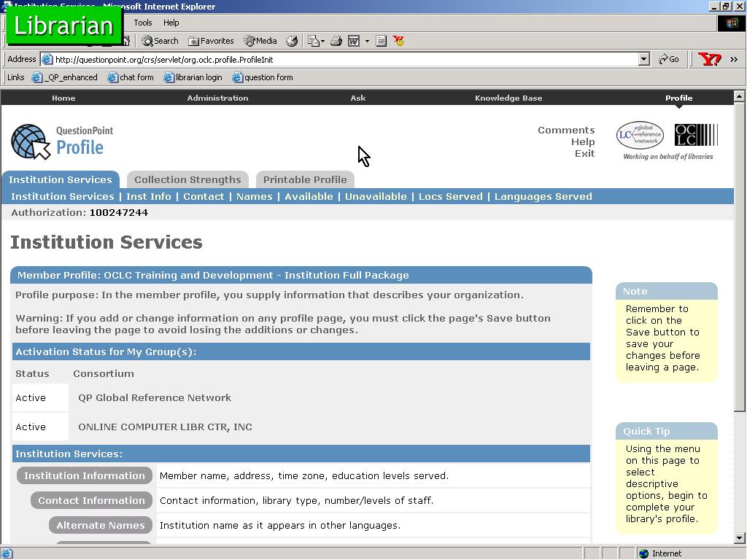Image resolution: width=747 pixels, height=560 pixels.
Task: Select Profile in the navigation bar
Action: point(679,98)
